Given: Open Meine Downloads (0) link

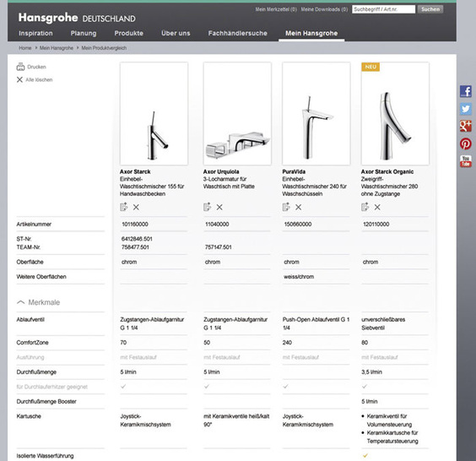Looking at the screenshot, I should (324, 9).
